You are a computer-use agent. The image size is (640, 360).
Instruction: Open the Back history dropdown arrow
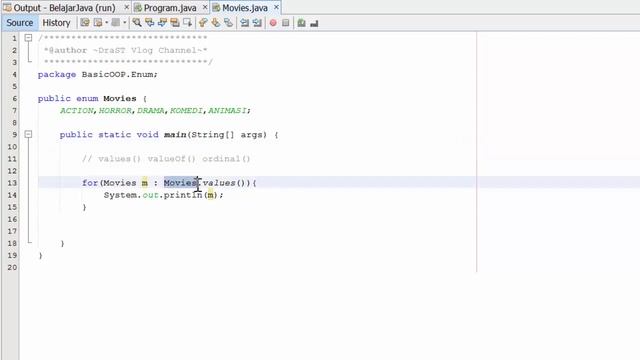coord(106,23)
